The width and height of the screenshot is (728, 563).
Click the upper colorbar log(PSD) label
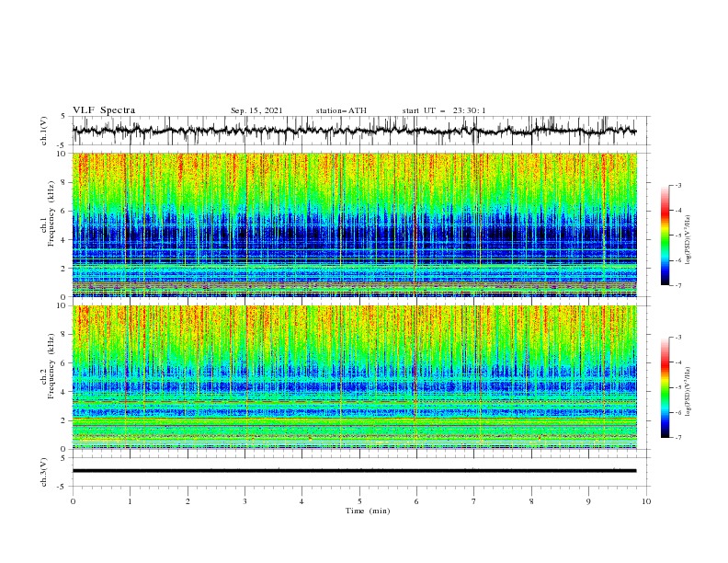(688, 239)
